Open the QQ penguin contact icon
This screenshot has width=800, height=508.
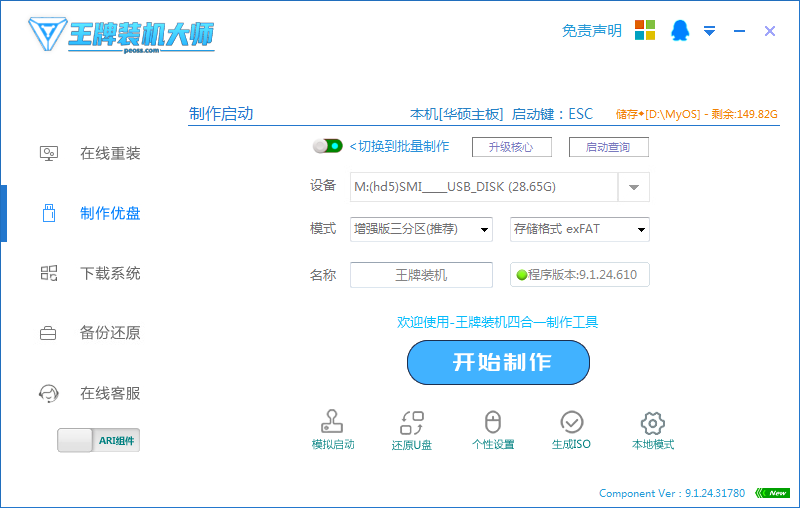680,31
